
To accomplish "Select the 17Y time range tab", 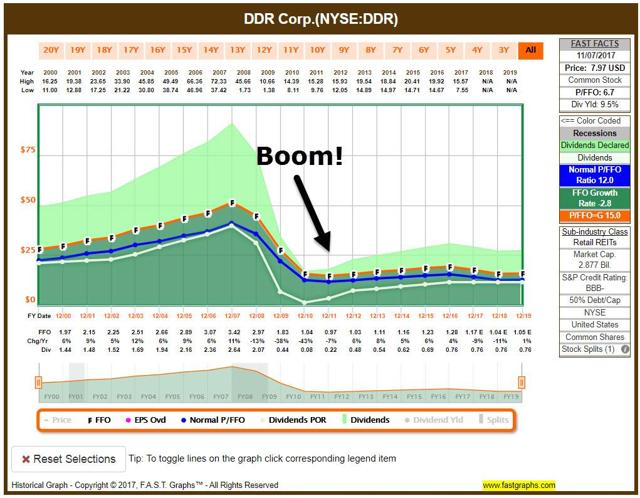I will (x=131, y=50).
